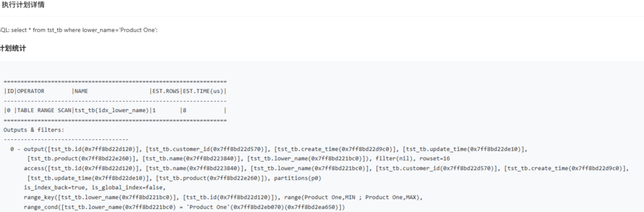Select the tst_tb(idx_lower_name) name cell
The width and height of the screenshot is (644, 212).
coord(112,110)
